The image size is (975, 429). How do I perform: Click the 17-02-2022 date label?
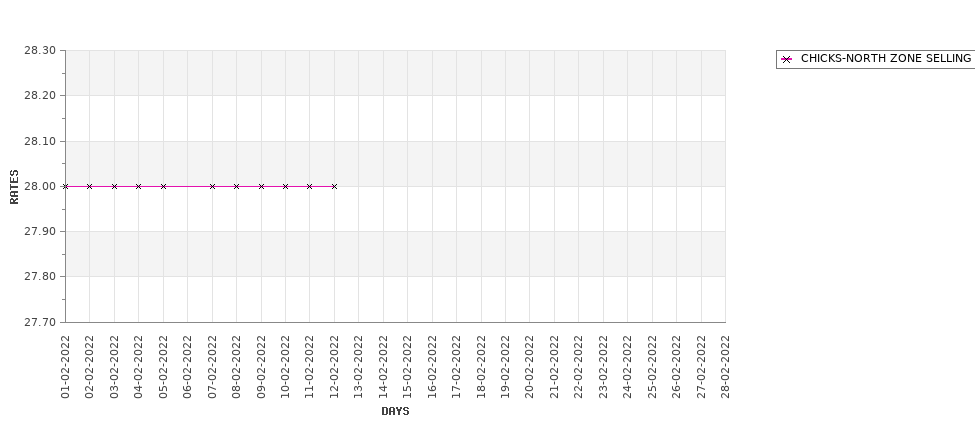point(457,367)
